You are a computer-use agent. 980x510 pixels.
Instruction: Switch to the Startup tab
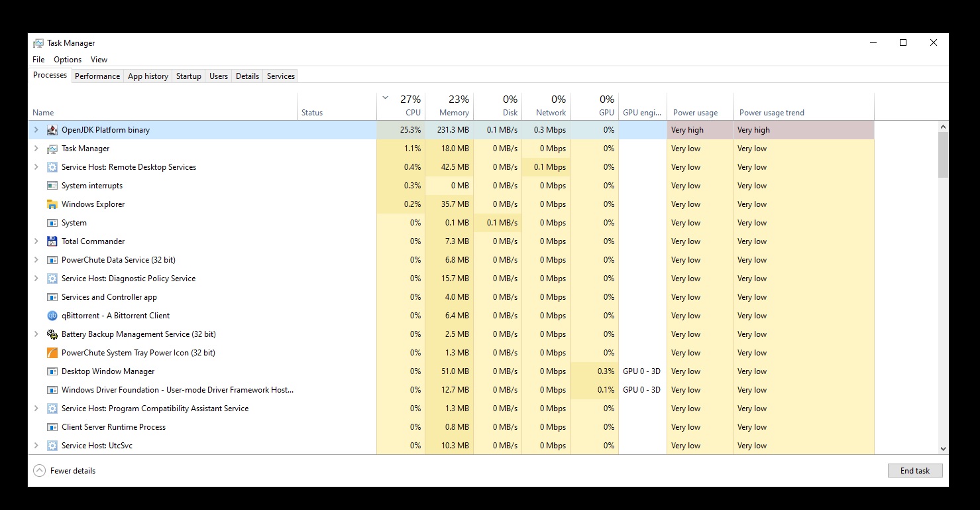coord(189,76)
